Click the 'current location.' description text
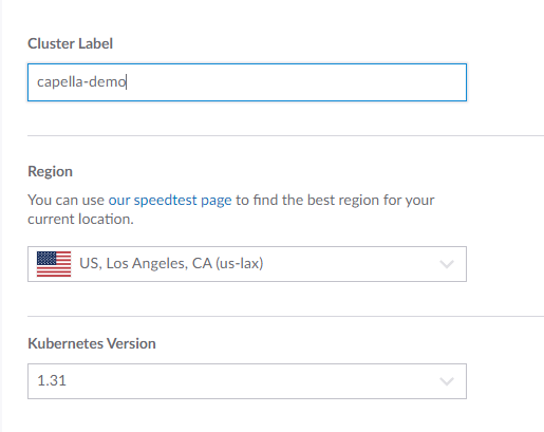This screenshot has width=544, height=432. [80, 219]
